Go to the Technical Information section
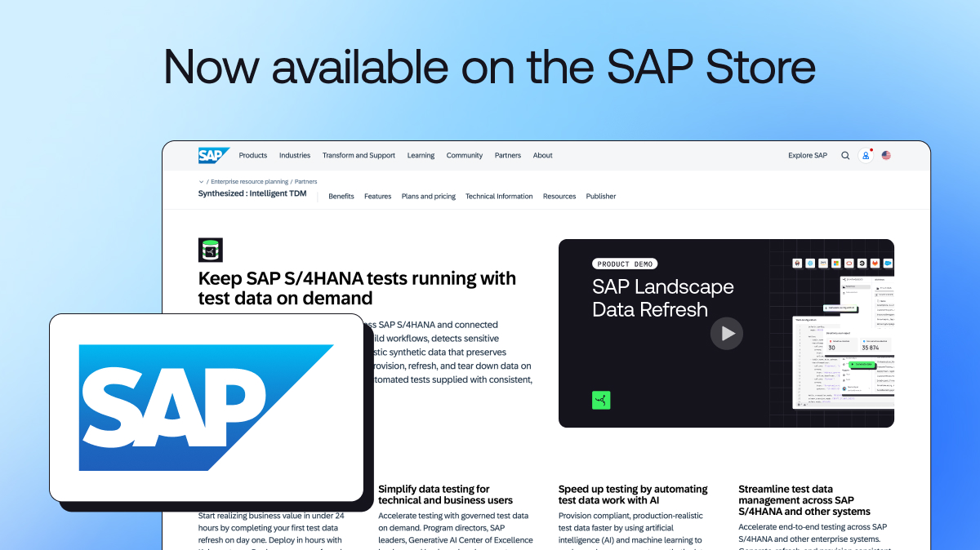 (499, 196)
